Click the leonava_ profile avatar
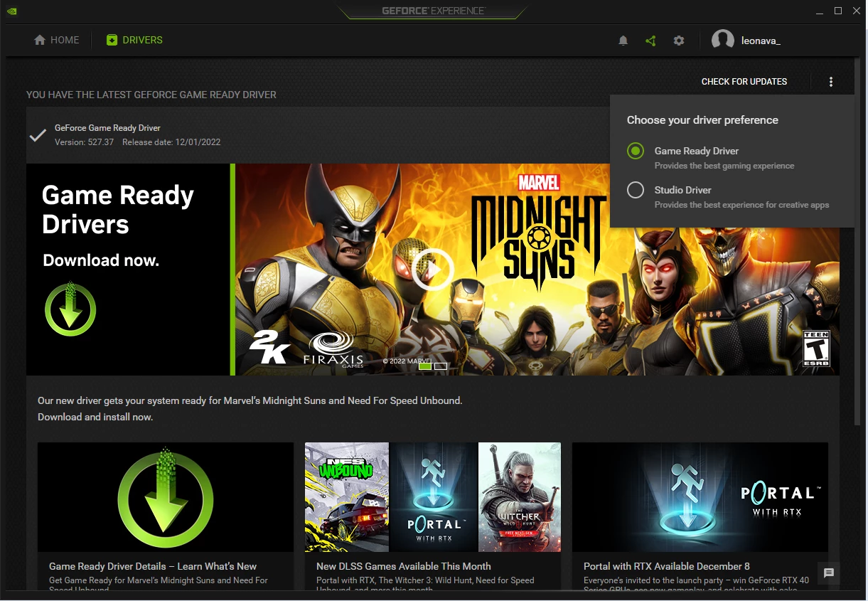 pos(723,41)
